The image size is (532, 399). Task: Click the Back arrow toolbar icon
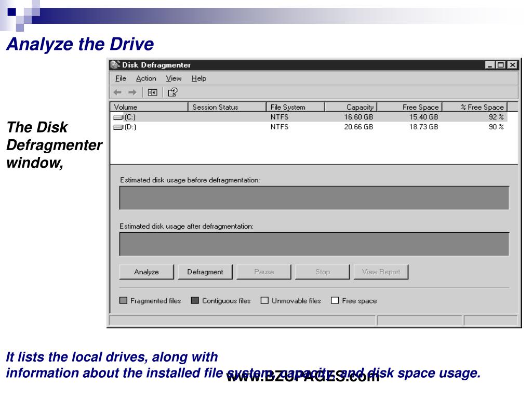(118, 92)
